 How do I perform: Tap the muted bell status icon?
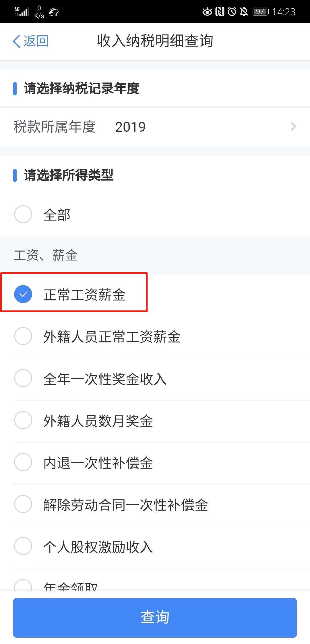[244, 12]
